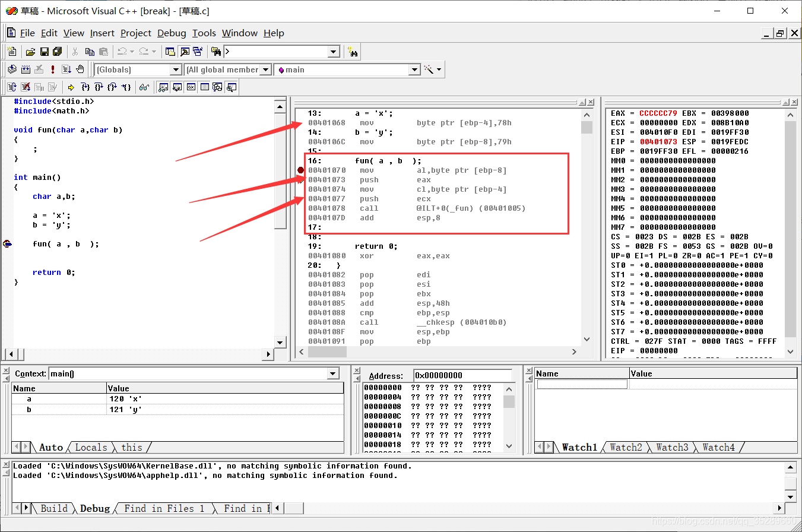Open the Debug menu
The image size is (802, 532).
click(x=172, y=33)
